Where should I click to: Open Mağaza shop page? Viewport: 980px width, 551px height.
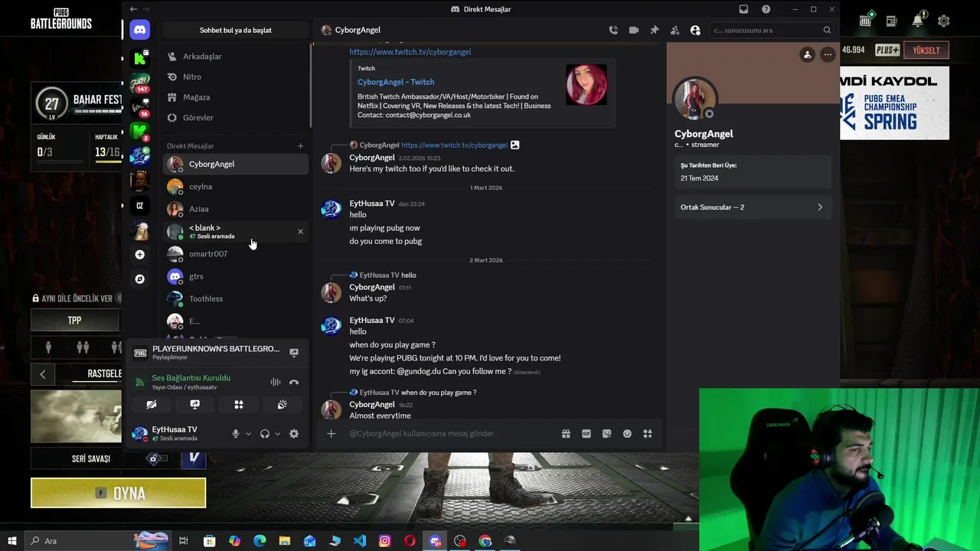pos(236,97)
